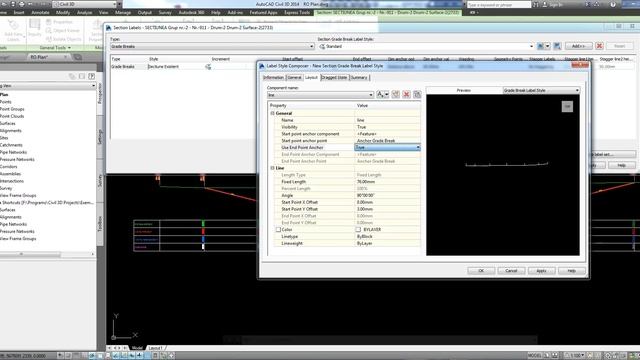Click the Angle value field
The width and height of the screenshot is (640, 360).
[388, 196]
